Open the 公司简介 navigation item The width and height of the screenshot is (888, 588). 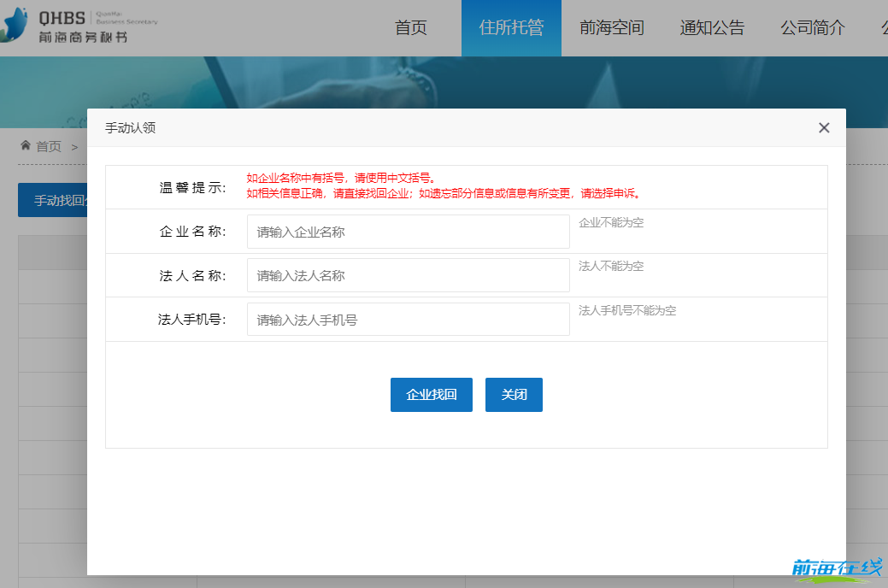tap(812, 27)
